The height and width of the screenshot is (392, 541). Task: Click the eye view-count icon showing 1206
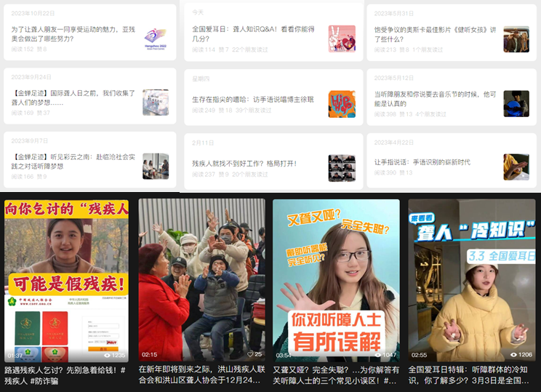512,355
